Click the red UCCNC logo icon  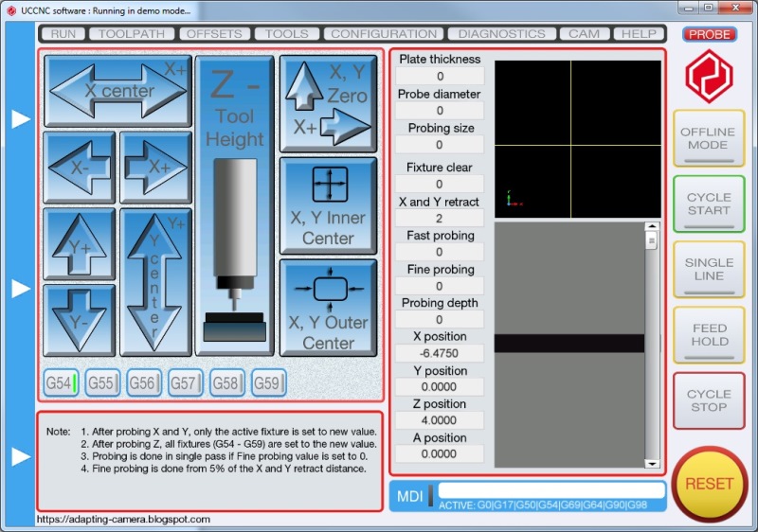tap(709, 76)
